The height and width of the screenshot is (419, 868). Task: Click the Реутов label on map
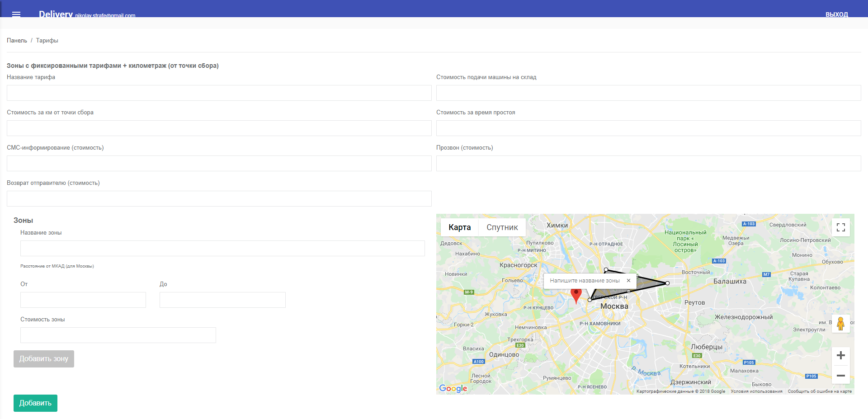click(694, 302)
